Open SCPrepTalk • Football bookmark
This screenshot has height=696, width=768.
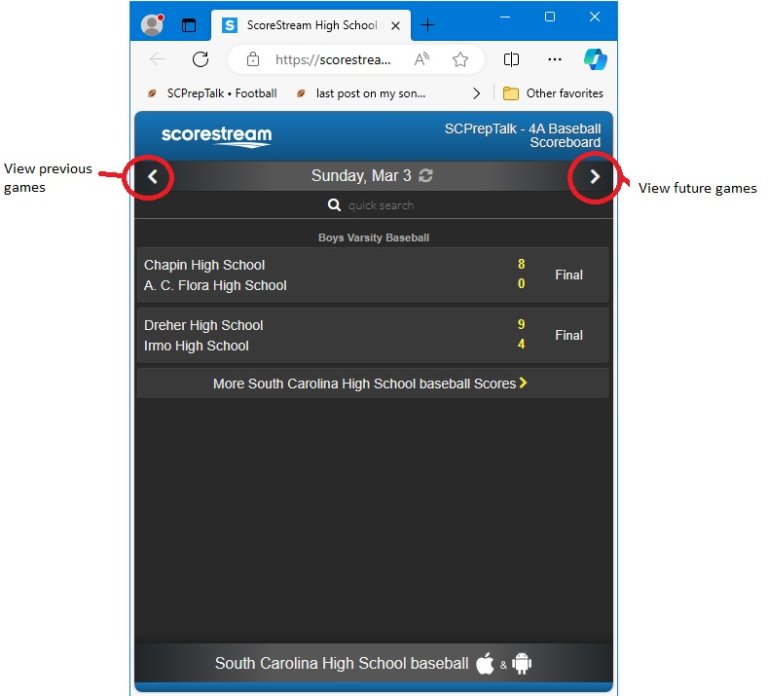click(213, 93)
